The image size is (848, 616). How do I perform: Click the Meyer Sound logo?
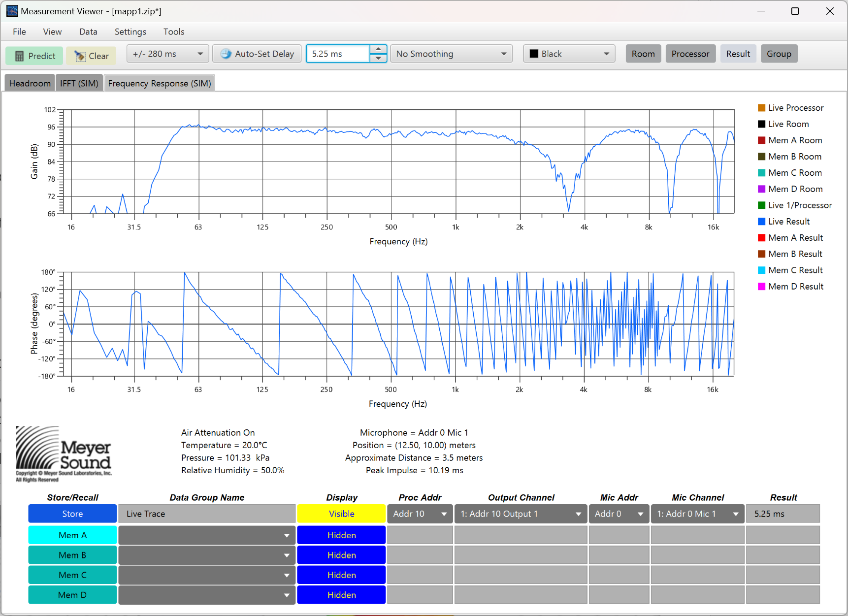pyautogui.click(x=64, y=454)
